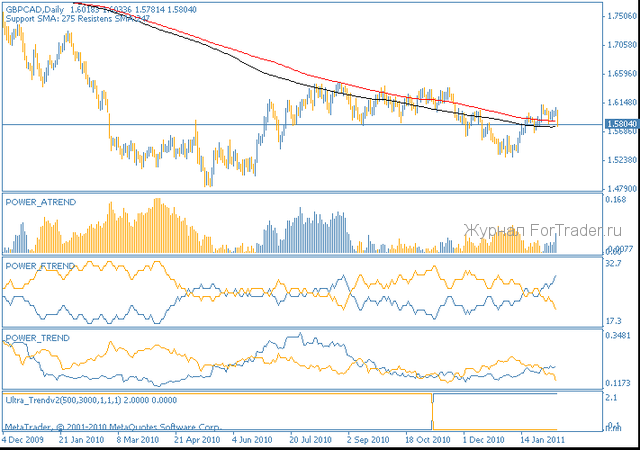This screenshot has width=640, height=450.
Task: Click the 1.70580 price axis value
Action: pyautogui.click(x=622, y=45)
